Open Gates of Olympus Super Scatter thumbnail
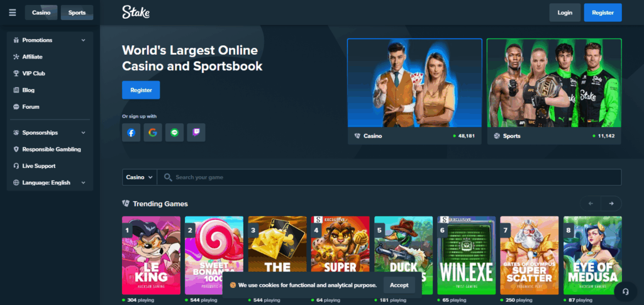Screen dimensions: 644x305 tap(530, 255)
